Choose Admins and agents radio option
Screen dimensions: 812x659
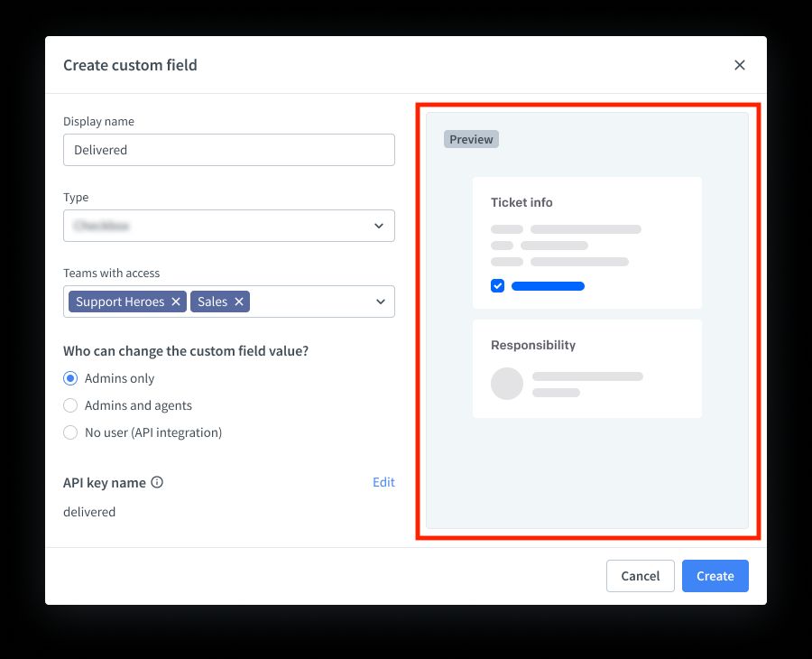(70, 405)
